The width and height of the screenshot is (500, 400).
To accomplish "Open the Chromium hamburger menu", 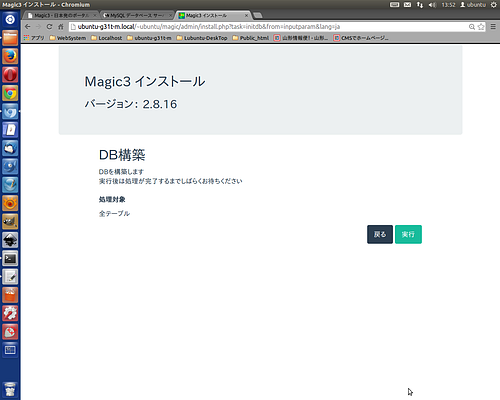I will 493,27.
